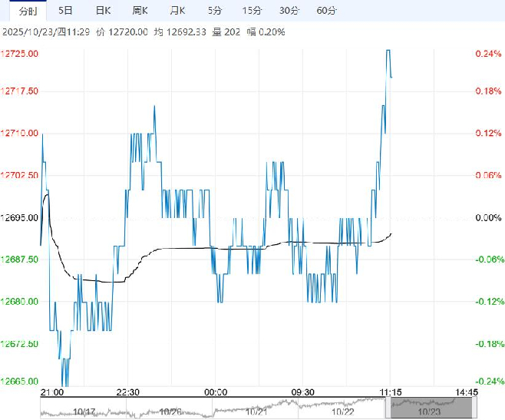Click the 10/22 section of overview strip
The width and height of the screenshot is (505, 420).
click(x=342, y=411)
